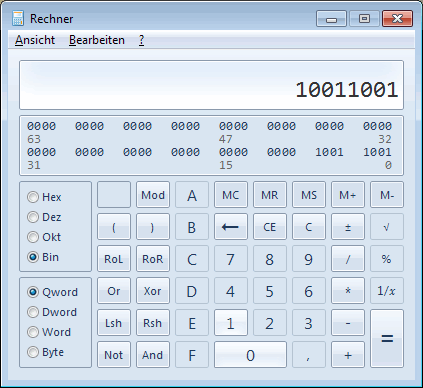Click the RoL rotate left button
The width and height of the screenshot is (423, 388).
[114, 259]
